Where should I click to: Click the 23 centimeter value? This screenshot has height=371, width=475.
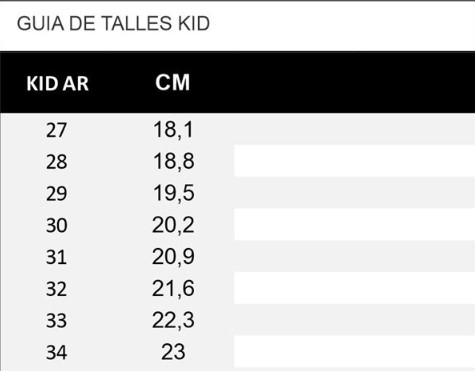tap(173, 352)
